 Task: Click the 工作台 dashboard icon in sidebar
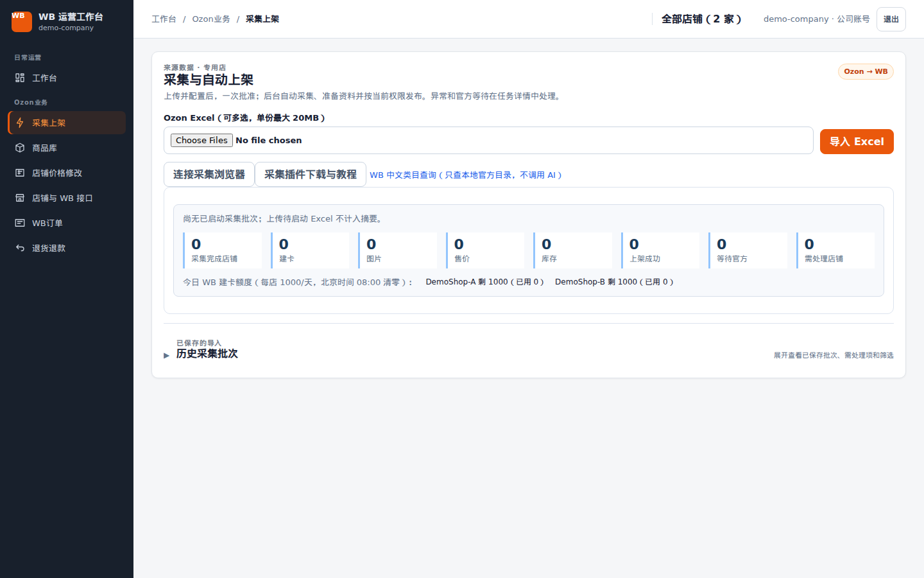point(20,78)
